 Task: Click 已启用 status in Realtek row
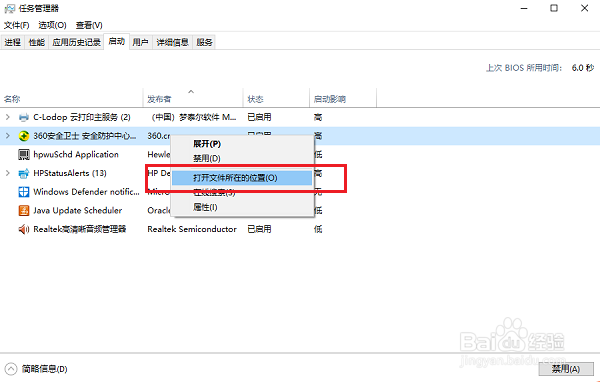point(259,229)
